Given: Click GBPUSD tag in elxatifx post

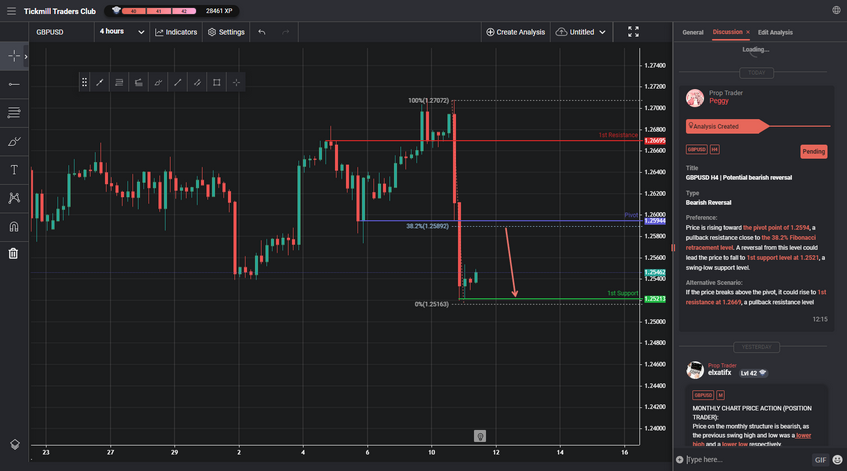Looking at the screenshot, I should pos(703,395).
